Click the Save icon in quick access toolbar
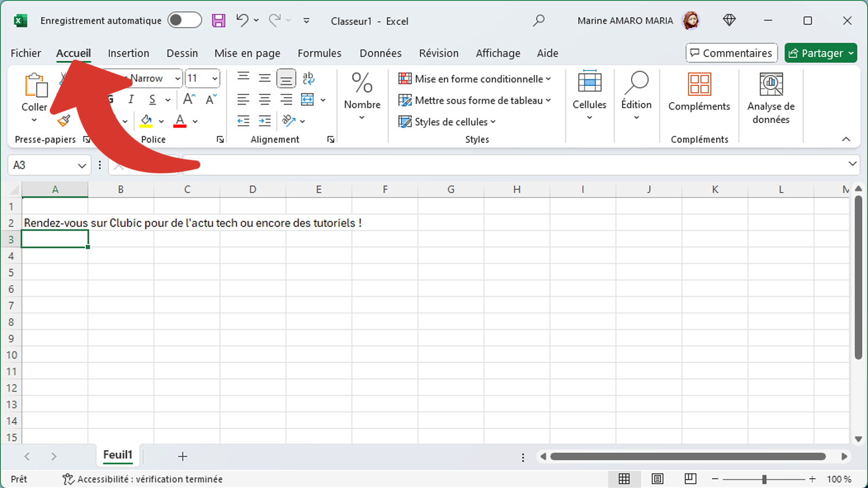The height and width of the screenshot is (488, 868). pyautogui.click(x=219, y=20)
